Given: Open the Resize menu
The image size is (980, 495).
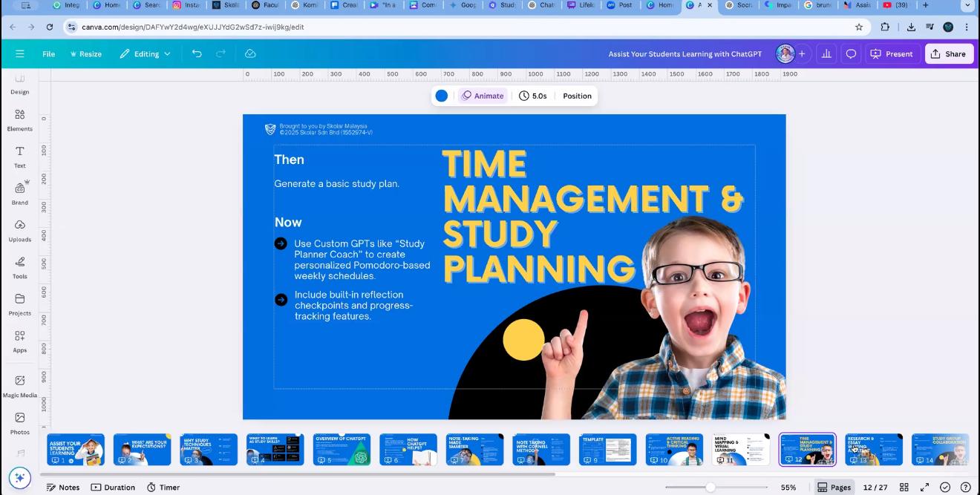Looking at the screenshot, I should (x=85, y=53).
